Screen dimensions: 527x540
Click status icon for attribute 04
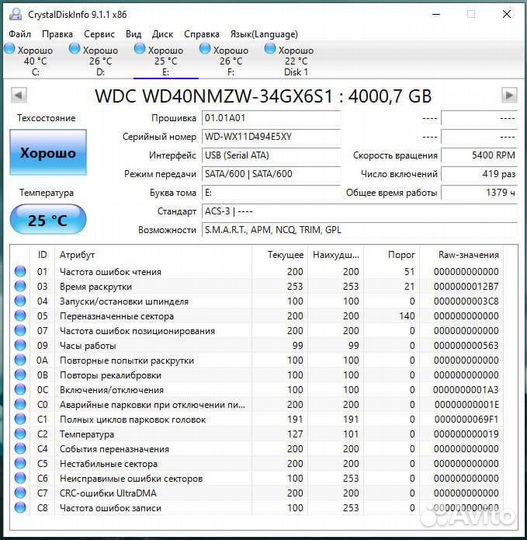click(x=20, y=301)
